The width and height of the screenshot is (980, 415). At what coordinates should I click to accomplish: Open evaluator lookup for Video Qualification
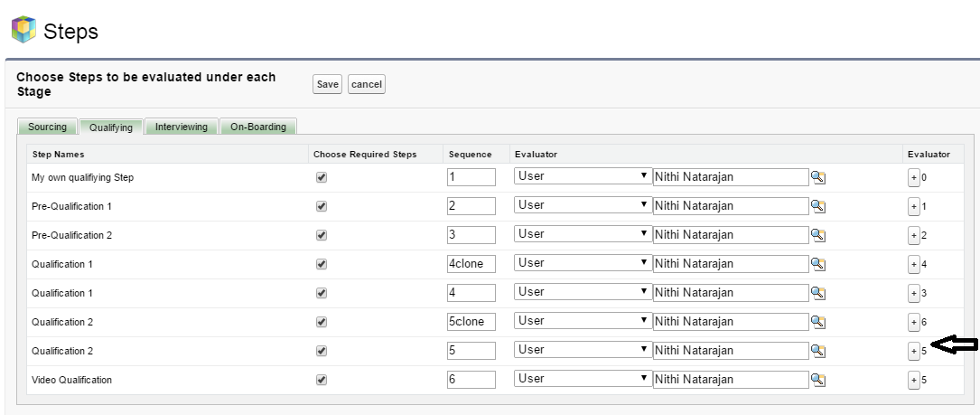click(817, 381)
